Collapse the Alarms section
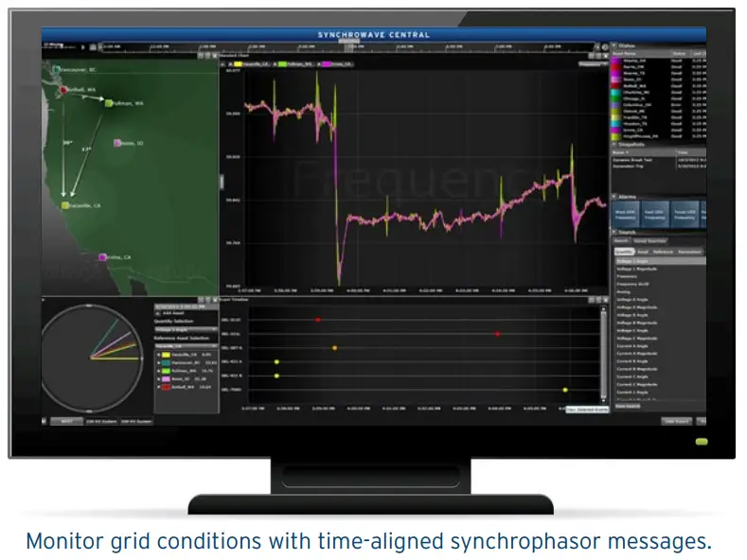Image resolution: width=747 pixels, height=560 pixels. [x=614, y=197]
